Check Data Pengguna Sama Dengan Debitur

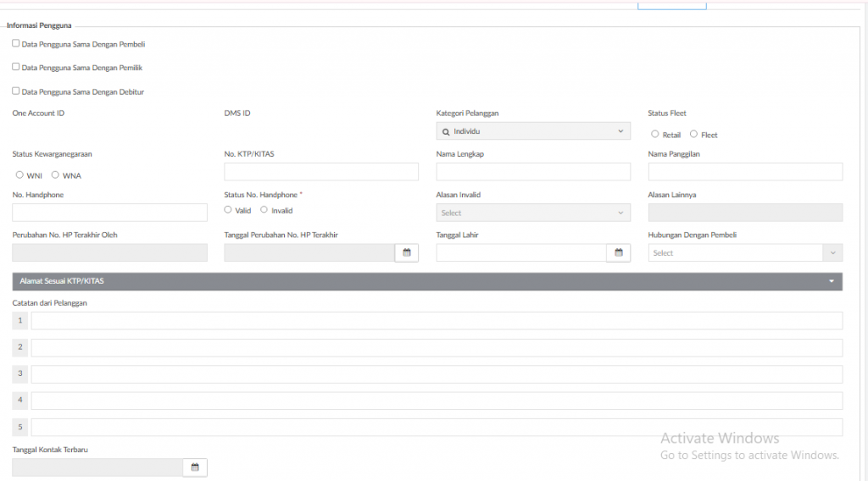point(16,91)
